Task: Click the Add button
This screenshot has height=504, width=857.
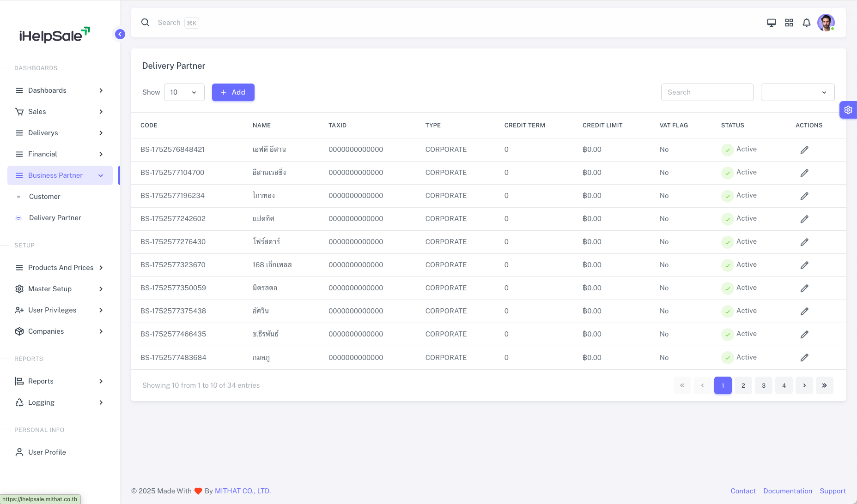Action: click(233, 92)
